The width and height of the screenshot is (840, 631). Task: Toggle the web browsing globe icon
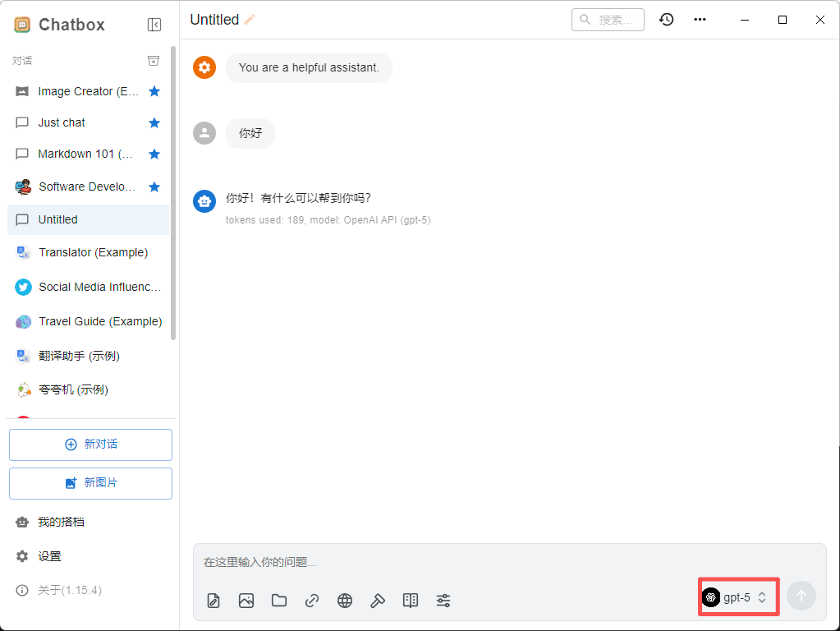(345, 601)
